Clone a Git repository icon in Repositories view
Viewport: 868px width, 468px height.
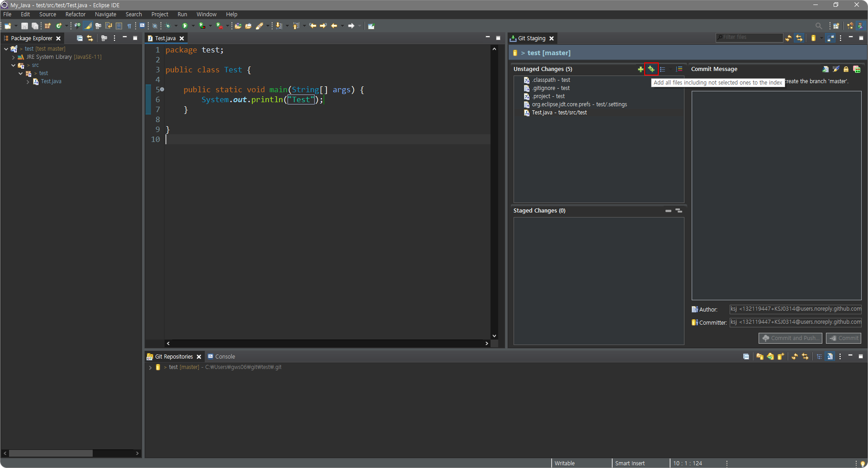pos(770,357)
